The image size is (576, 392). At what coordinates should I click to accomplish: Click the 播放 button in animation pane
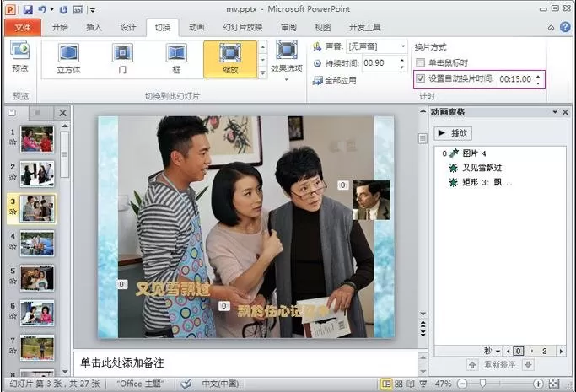click(x=453, y=133)
